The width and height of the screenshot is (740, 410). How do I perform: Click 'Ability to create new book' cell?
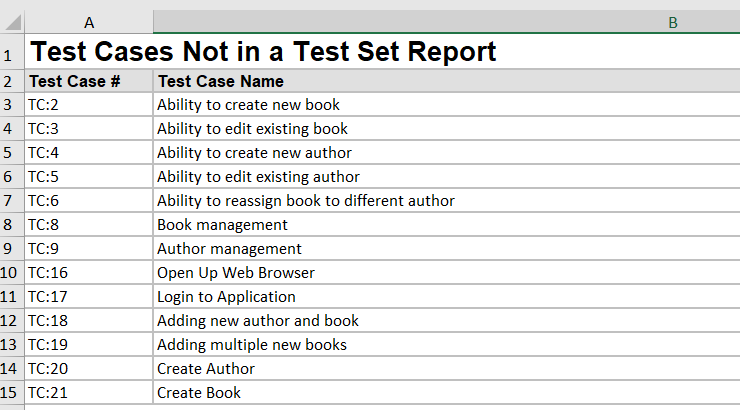248,105
